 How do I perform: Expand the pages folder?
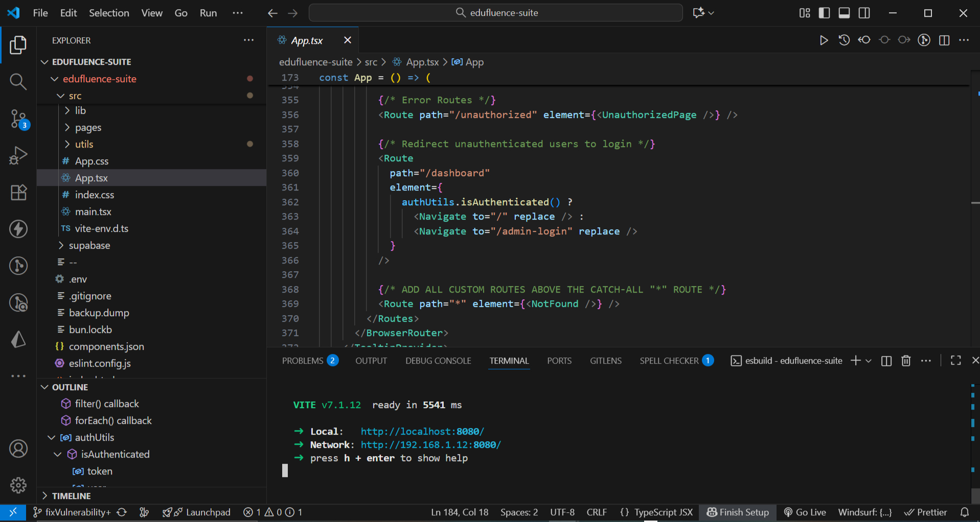88,128
